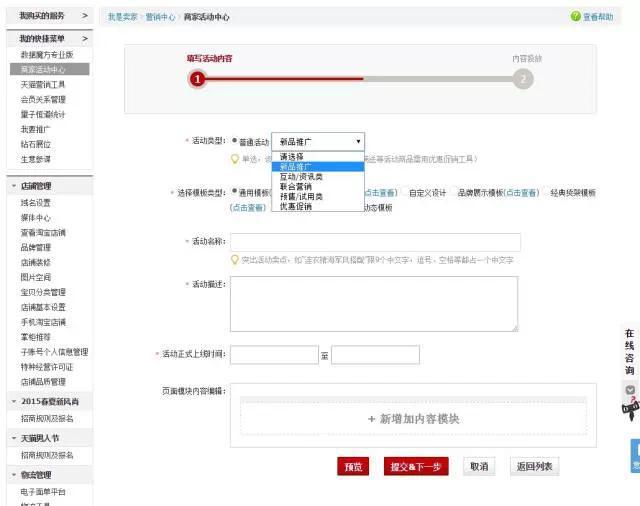Choose highlighted 新品推广 option in list

[318, 167]
